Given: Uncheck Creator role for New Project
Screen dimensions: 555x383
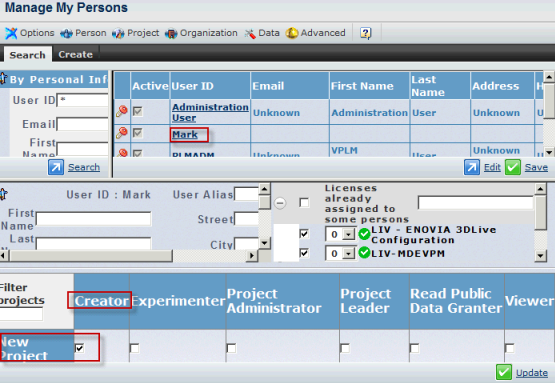Looking at the screenshot, I should (x=80, y=348).
